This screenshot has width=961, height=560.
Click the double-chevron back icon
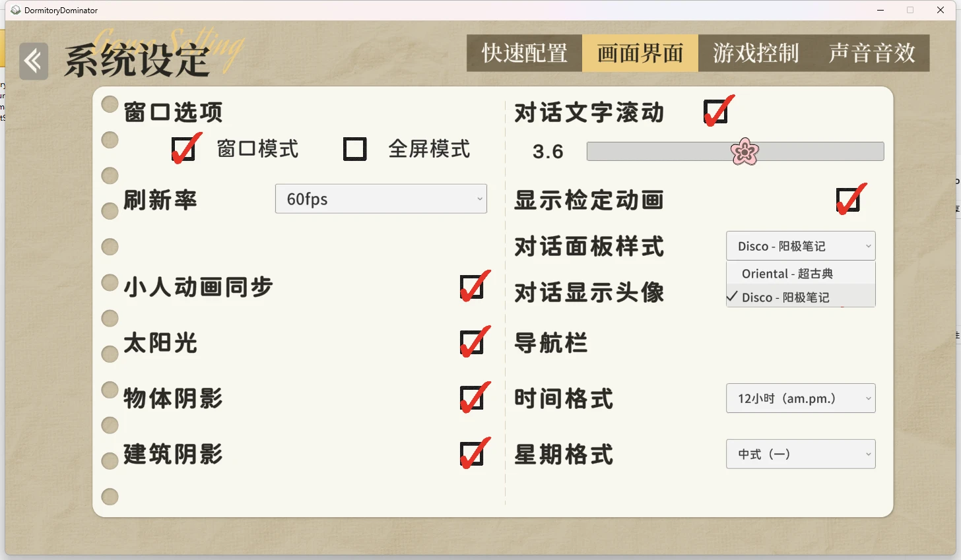coord(34,61)
